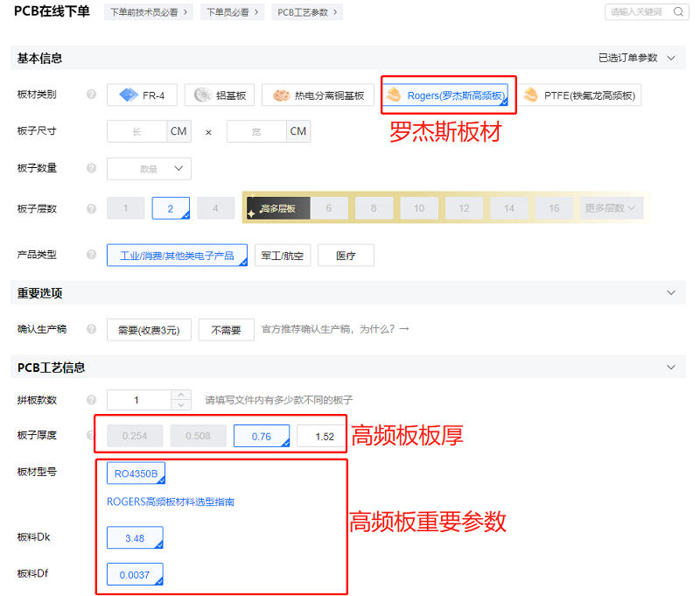Collapse the 重要选项 section

[671, 292]
